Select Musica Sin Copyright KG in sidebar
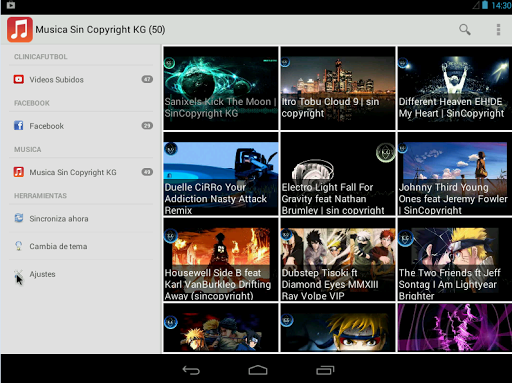 [81, 172]
